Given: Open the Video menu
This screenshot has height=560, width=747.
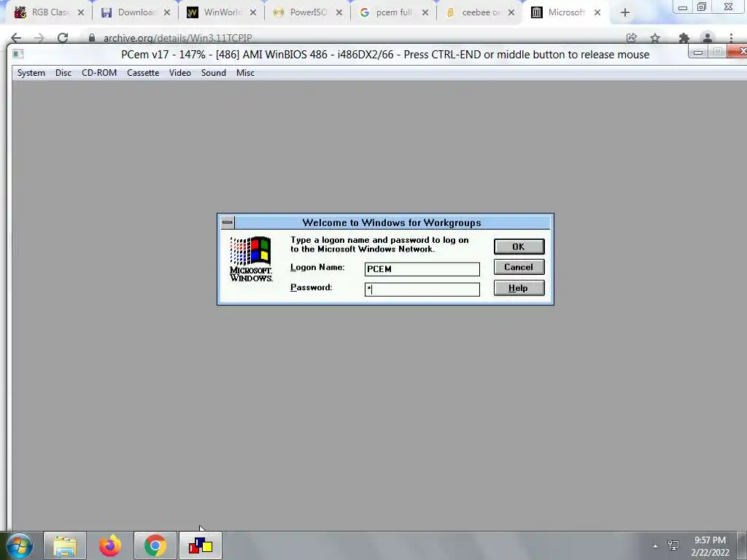Looking at the screenshot, I should tap(180, 73).
